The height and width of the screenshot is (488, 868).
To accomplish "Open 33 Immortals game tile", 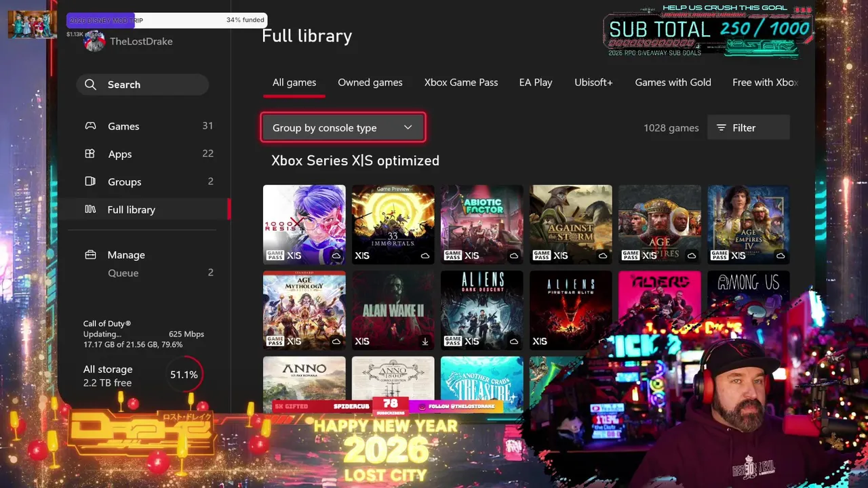I will (x=393, y=224).
